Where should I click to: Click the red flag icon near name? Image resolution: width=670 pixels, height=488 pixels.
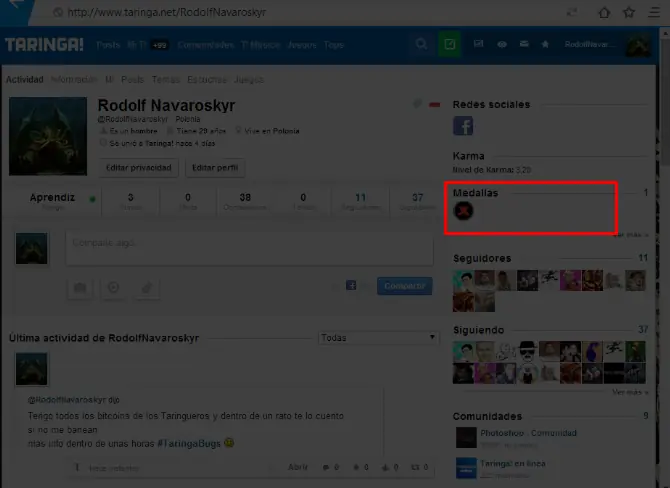(x=435, y=104)
